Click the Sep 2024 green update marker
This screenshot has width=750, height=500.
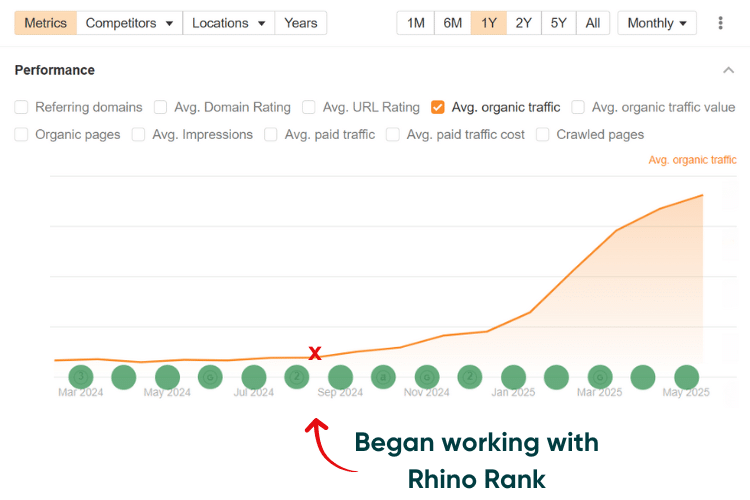click(341, 377)
